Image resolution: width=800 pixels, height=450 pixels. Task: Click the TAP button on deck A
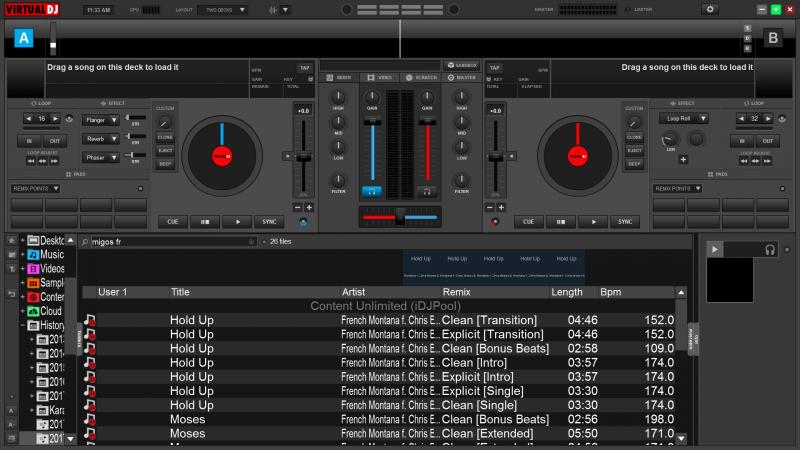click(305, 68)
